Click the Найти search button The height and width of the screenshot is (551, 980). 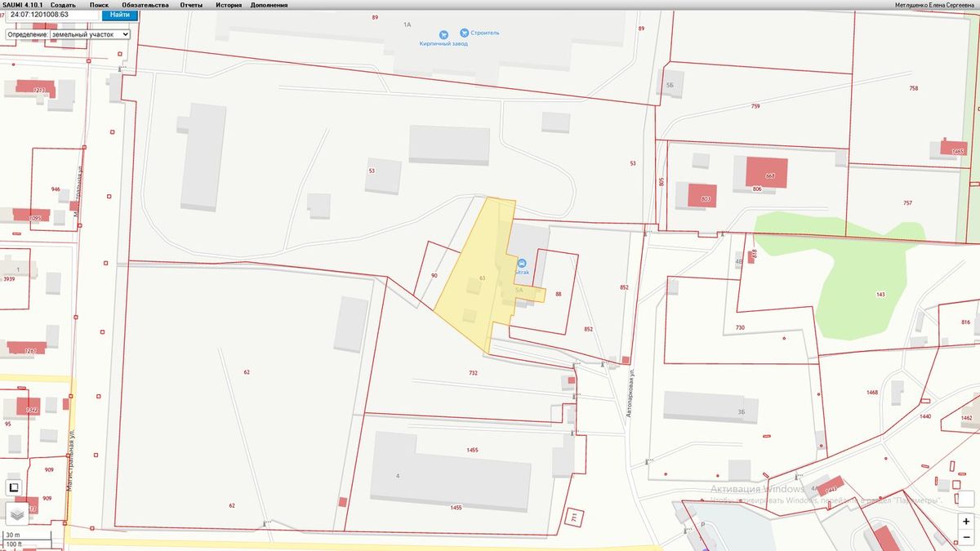(119, 15)
